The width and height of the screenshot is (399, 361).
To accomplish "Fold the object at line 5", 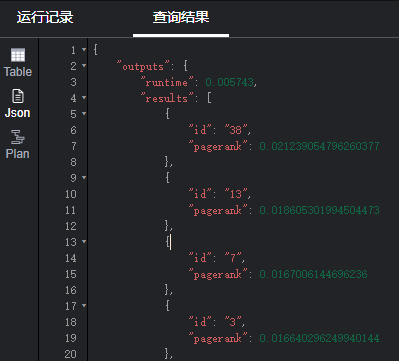I will [84, 114].
